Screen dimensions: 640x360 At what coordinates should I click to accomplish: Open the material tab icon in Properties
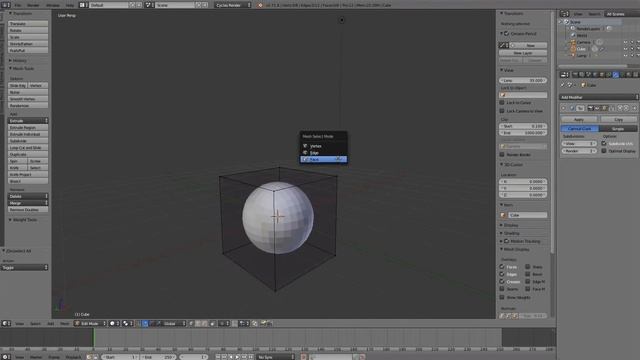click(x=629, y=75)
